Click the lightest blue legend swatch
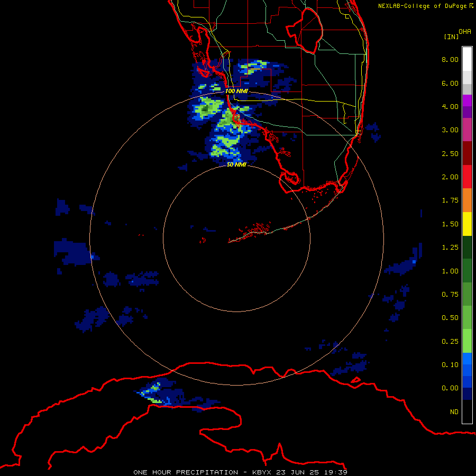476x476 pixels. 467,359
